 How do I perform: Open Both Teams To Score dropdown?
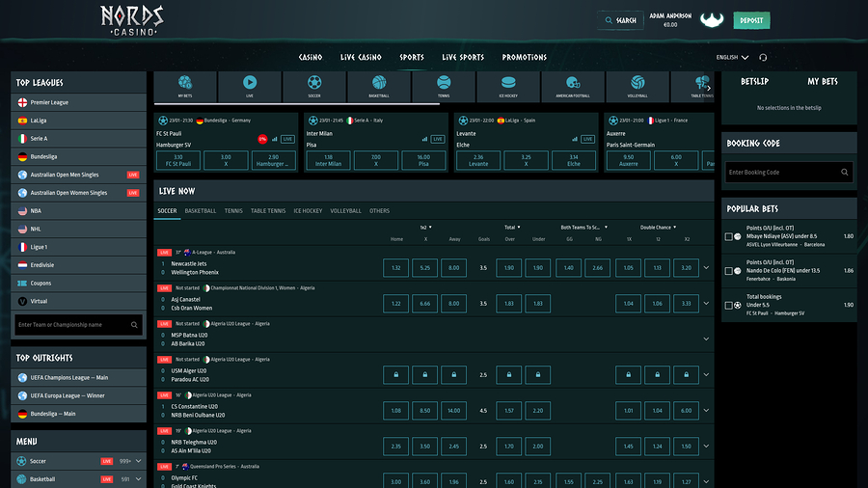pos(583,228)
